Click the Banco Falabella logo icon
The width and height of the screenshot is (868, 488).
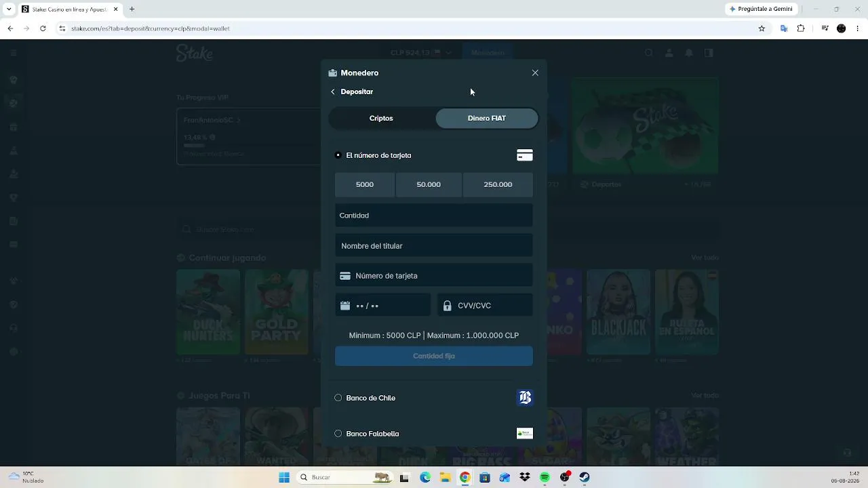[525, 434]
